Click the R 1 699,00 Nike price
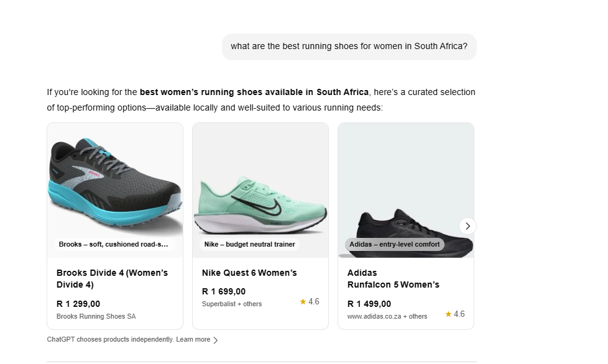The height and width of the screenshot is (364, 608). [x=224, y=291]
